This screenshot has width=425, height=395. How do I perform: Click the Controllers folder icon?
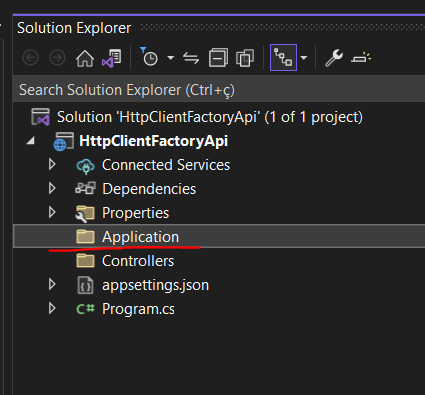click(86, 261)
